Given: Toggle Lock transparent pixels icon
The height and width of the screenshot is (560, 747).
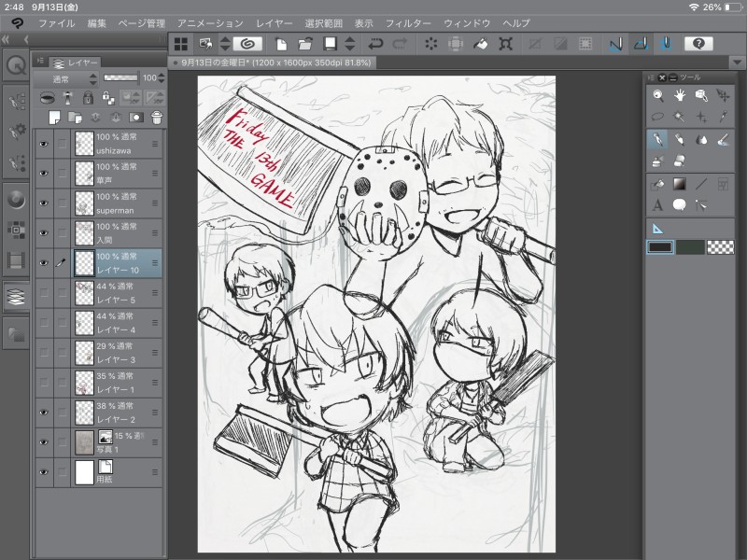Looking at the screenshot, I should [x=108, y=98].
